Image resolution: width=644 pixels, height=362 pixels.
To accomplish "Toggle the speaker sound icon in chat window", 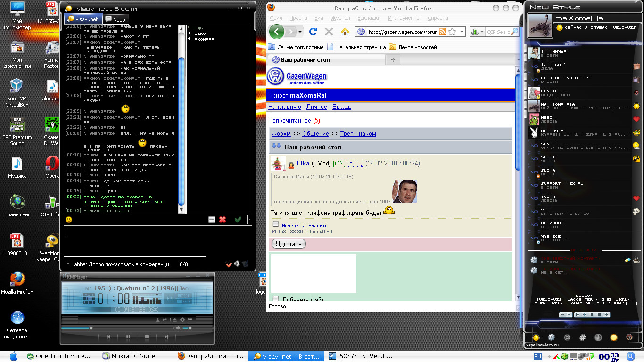I will click(x=237, y=264).
